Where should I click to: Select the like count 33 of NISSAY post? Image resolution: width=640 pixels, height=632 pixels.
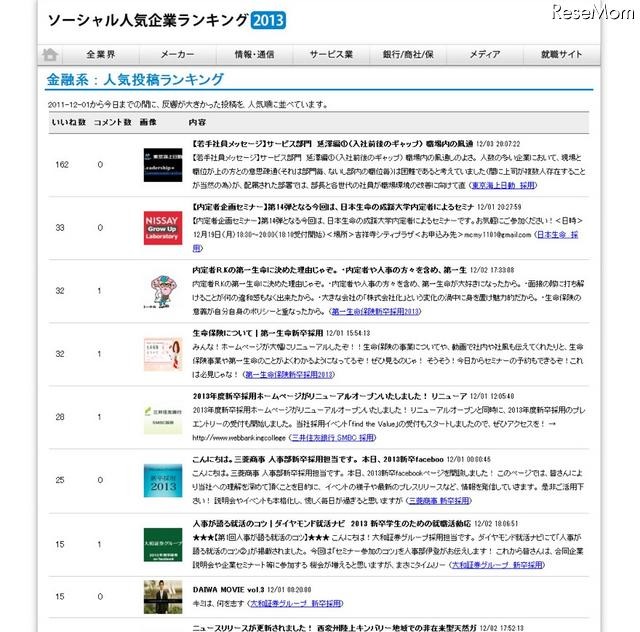click(x=60, y=228)
